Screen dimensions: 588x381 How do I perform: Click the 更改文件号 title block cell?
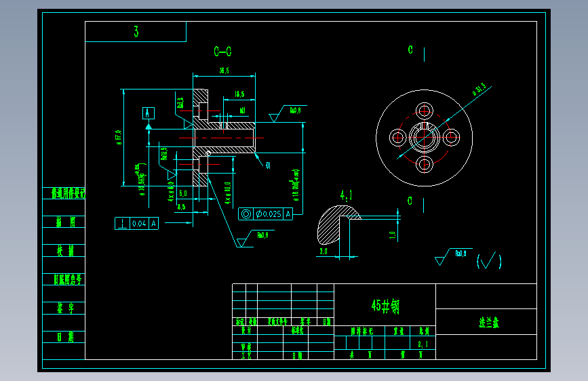click(277, 322)
